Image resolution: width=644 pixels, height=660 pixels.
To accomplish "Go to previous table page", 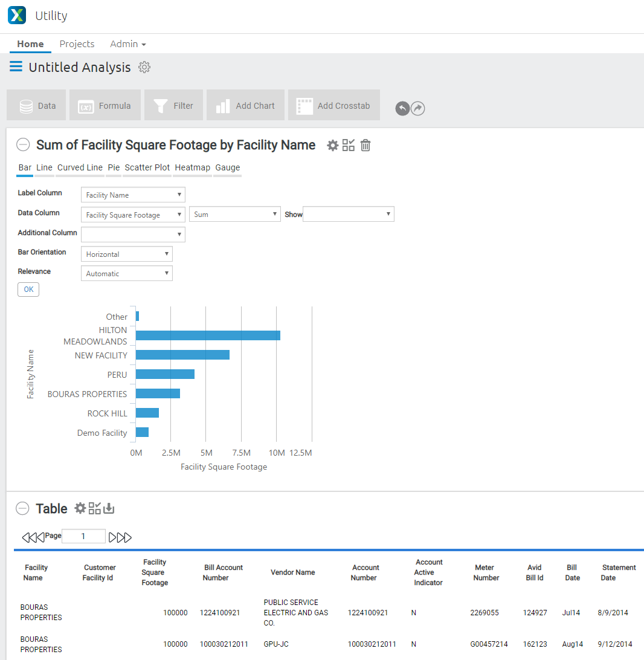I will click(x=41, y=537).
